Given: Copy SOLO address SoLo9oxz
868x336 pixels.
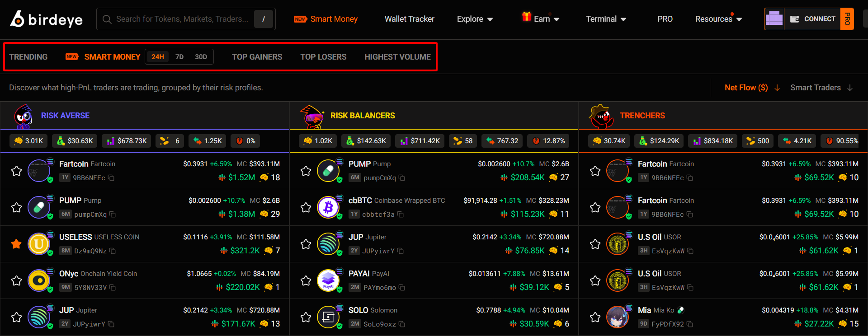Looking at the screenshot, I should (x=402, y=324).
